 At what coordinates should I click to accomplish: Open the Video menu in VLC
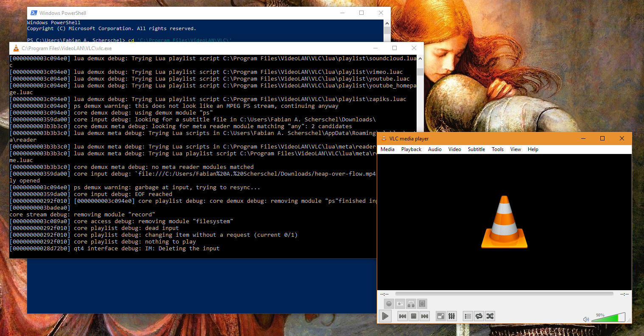[455, 149]
